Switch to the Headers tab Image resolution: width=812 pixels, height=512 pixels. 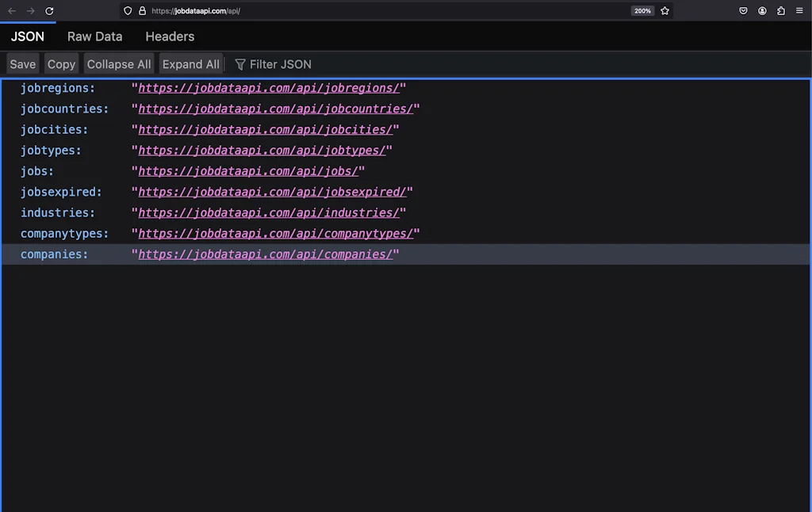click(170, 36)
